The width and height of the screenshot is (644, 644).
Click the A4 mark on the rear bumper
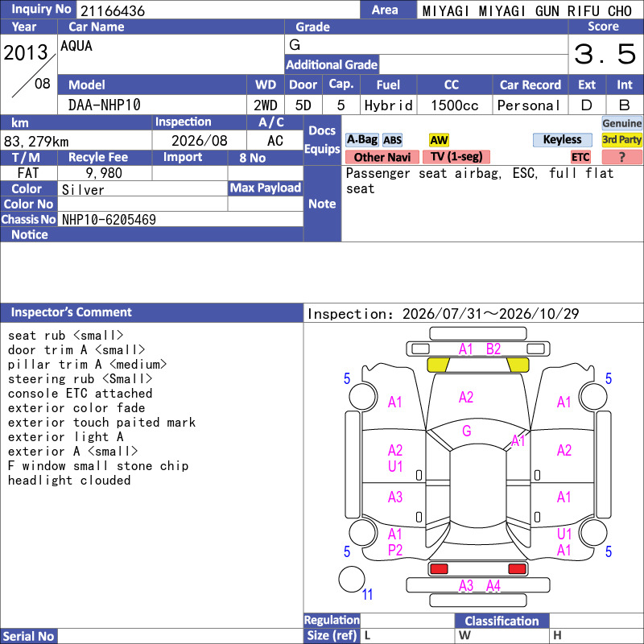[493, 586]
